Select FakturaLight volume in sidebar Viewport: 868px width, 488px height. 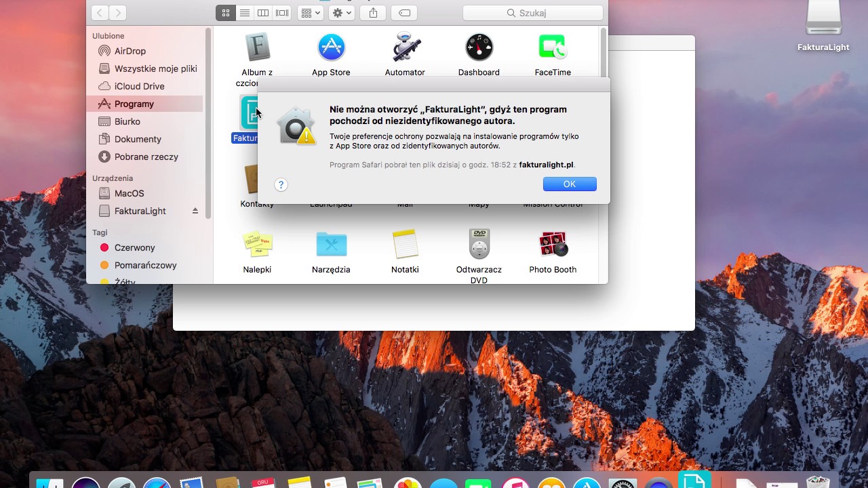[132, 211]
